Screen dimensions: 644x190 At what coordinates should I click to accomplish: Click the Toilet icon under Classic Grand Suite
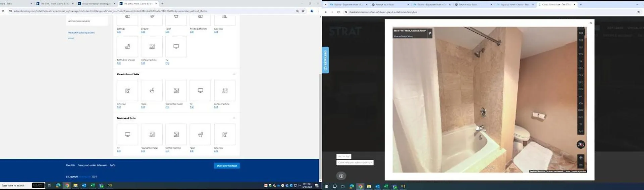point(152,90)
